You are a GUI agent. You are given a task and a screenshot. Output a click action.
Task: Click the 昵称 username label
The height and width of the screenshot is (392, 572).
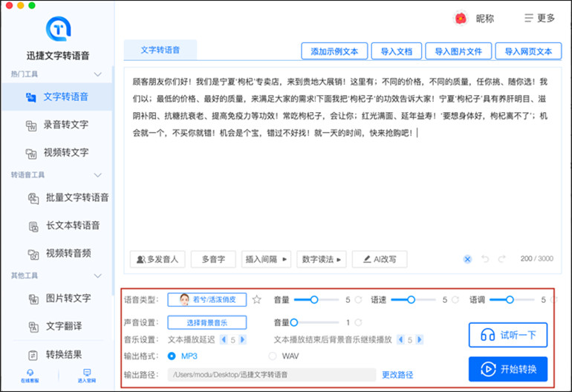tap(485, 19)
